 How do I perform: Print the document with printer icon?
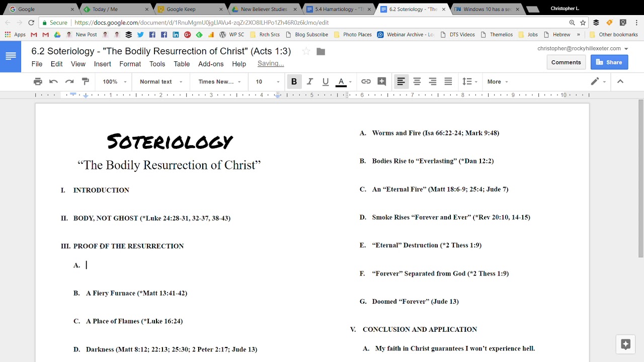click(38, 81)
